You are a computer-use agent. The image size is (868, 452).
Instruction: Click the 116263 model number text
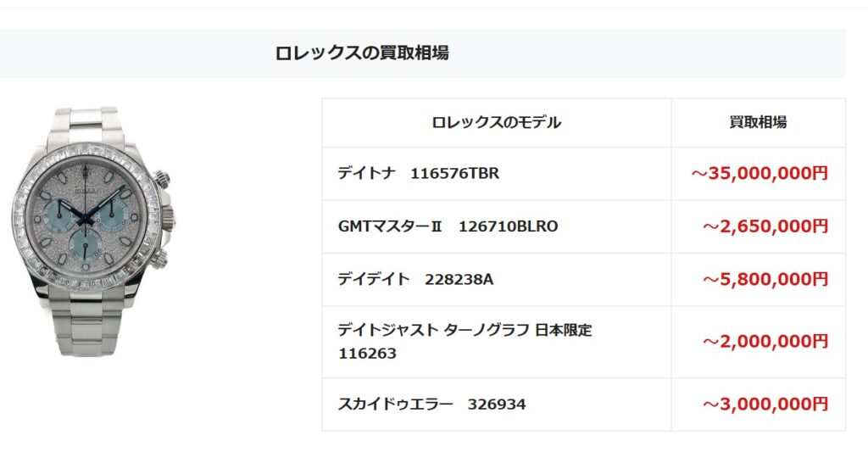pyautogui.click(x=367, y=354)
